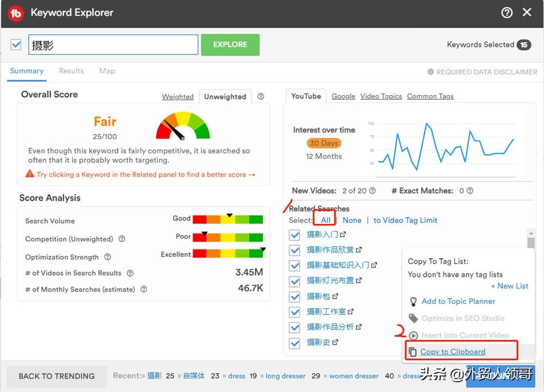Image resolution: width=544 pixels, height=392 pixels.
Task: Click '+ New List' link
Action: click(509, 287)
